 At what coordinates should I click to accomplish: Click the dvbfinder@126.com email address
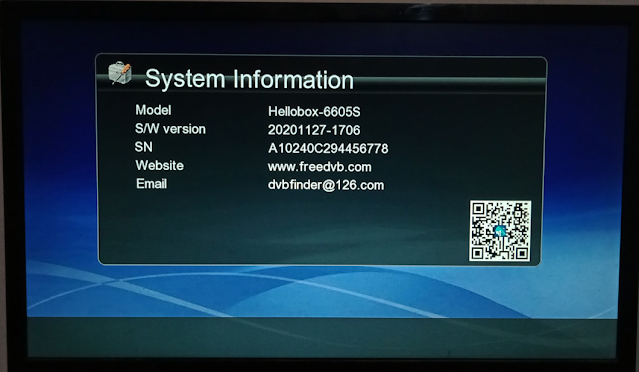(x=326, y=185)
